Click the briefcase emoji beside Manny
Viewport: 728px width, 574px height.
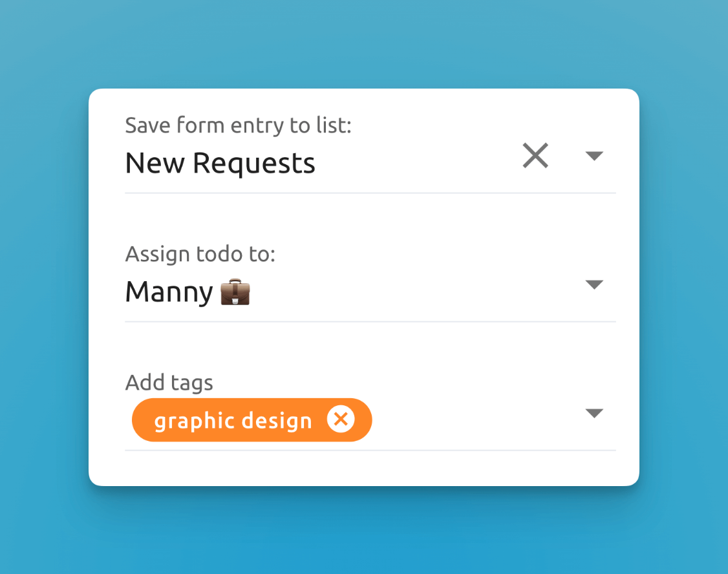pos(235,293)
